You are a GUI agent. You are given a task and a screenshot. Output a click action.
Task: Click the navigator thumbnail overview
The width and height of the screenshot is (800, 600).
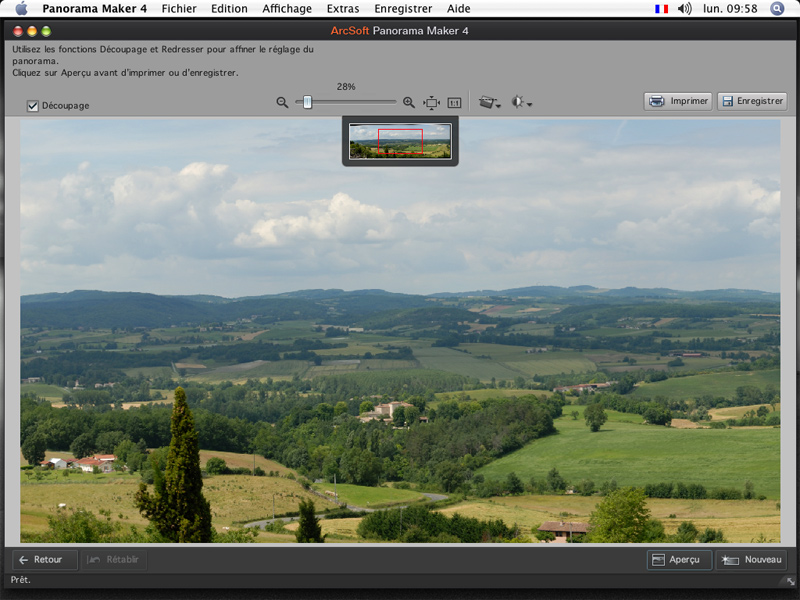tap(400, 141)
